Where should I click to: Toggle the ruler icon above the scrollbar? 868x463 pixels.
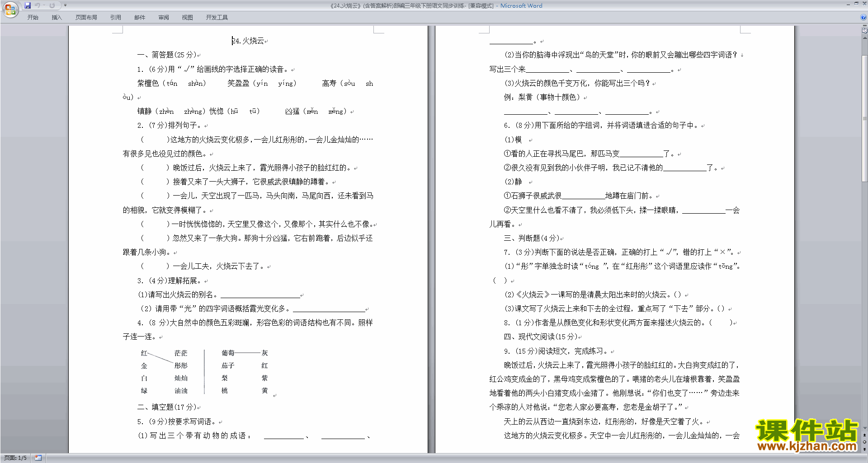[x=864, y=31]
